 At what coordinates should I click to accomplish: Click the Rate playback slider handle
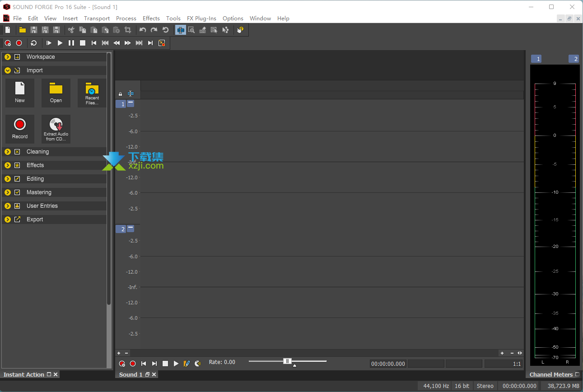pos(287,361)
